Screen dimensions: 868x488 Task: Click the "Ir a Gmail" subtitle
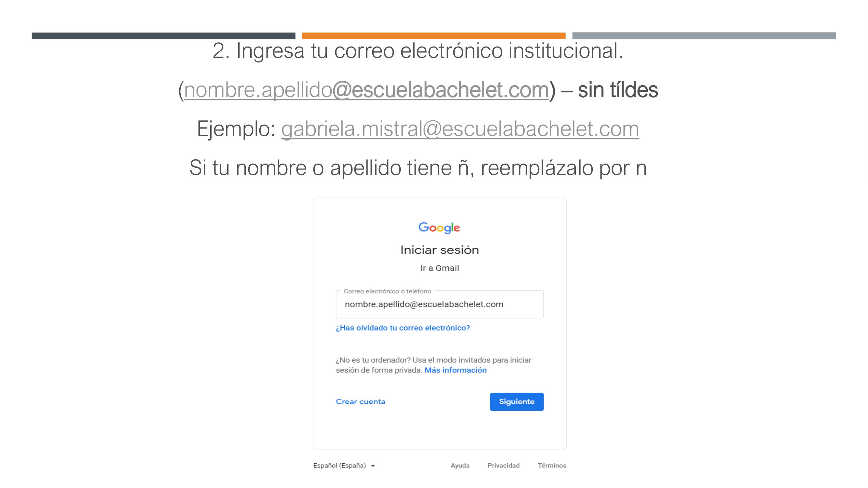click(439, 268)
